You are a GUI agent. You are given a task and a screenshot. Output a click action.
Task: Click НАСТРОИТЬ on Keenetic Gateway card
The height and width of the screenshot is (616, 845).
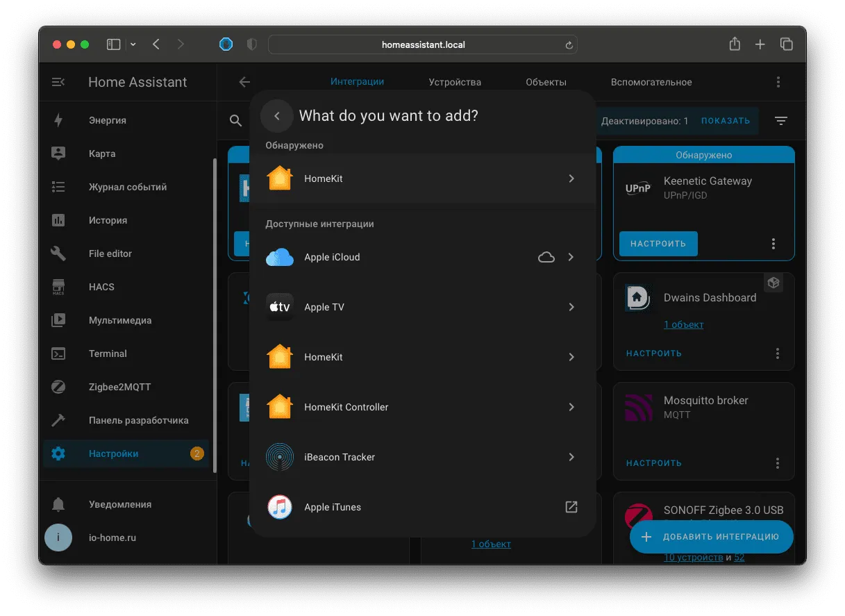pos(658,244)
